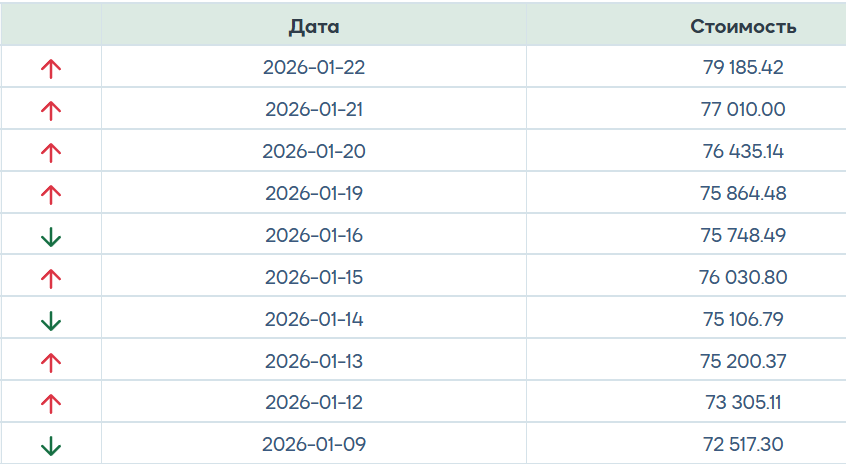
Task: Click the value 73 305.11
Action: [x=743, y=402]
